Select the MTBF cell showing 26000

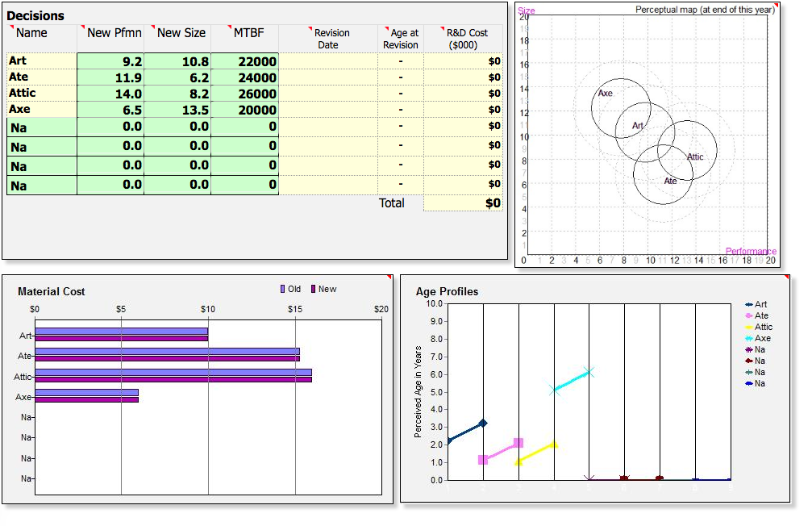[244, 94]
